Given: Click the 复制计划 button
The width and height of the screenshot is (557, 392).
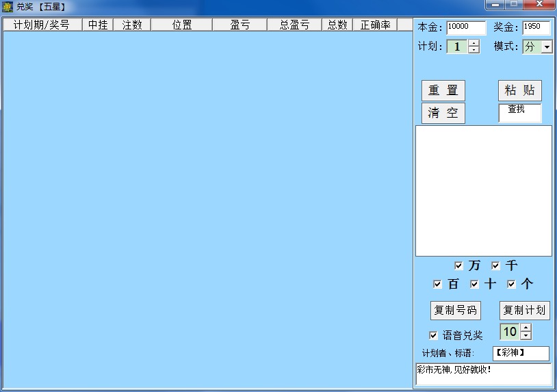Looking at the screenshot, I should (524, 310).
